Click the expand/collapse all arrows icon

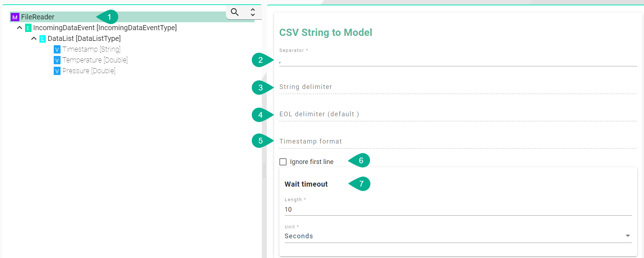pyautogui.click(x=253, y=12)
